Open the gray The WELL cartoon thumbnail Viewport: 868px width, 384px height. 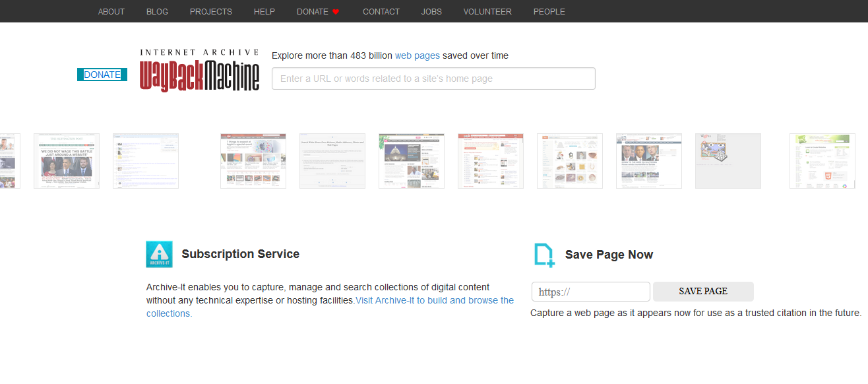[x=728, y=161]
